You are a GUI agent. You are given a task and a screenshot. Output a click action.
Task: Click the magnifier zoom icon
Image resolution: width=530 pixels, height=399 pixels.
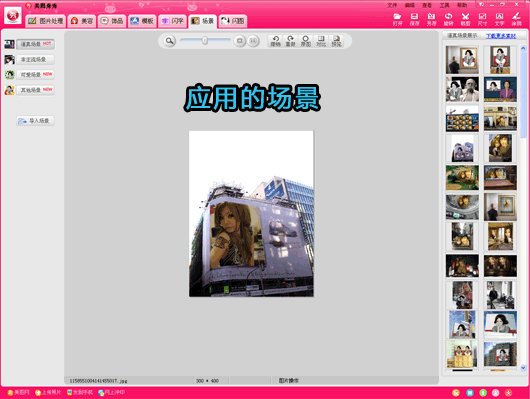tap(169, 41)
